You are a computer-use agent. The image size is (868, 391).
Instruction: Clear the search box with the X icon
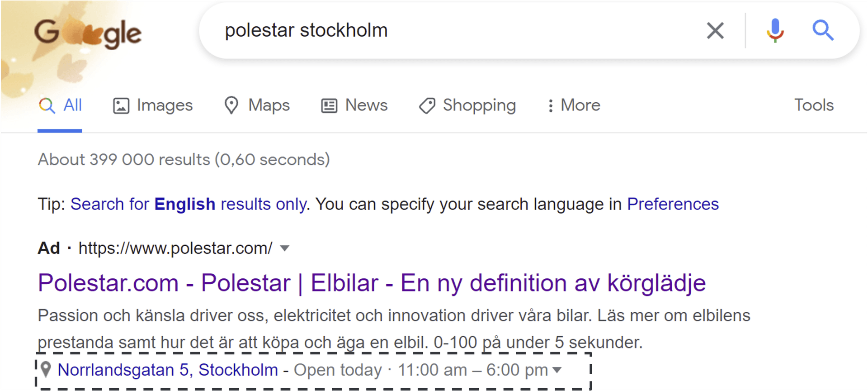pyautogui.click(x=715, y=31)
